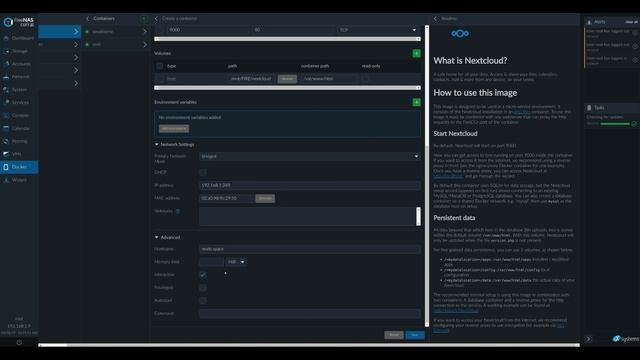Add an environment variable with the green plus

click(416, 102)
